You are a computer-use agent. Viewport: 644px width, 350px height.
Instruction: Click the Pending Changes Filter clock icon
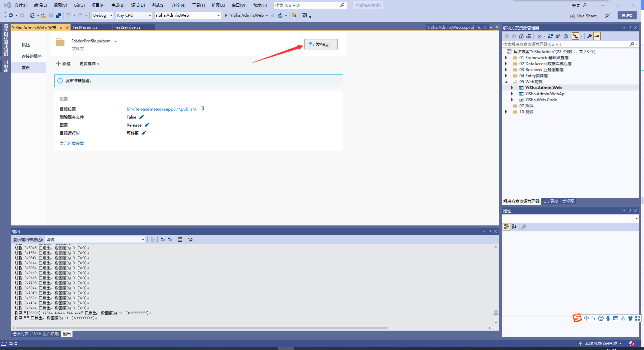(539, 36)
